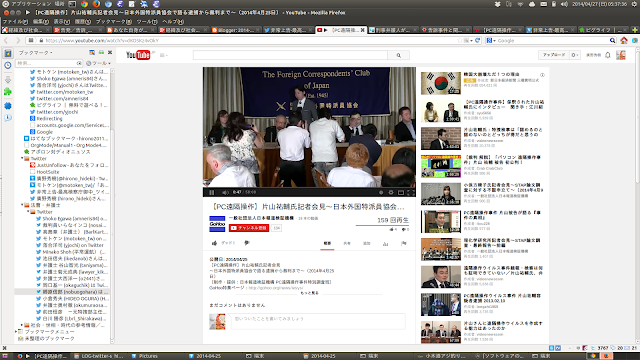Open the ブックマーク sidebar title dropdown
This screenshot has height=360, width=640.
click(36, 53)
